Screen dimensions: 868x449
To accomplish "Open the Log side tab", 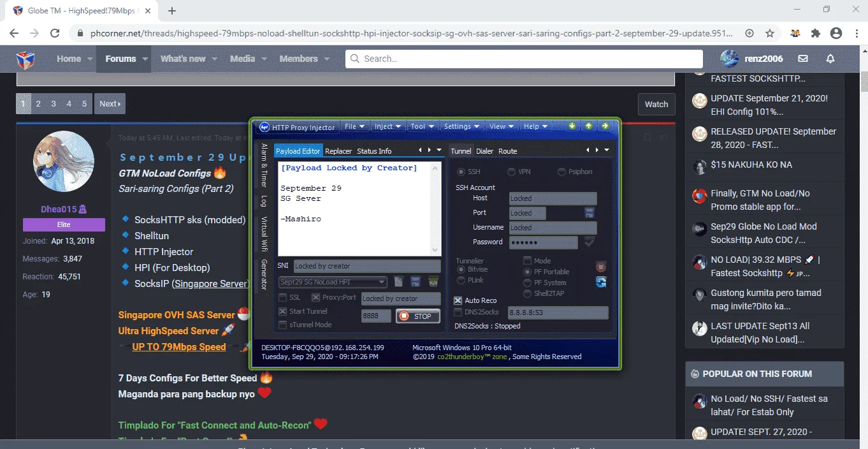I will pyautogui.click(x=264, y=201).
